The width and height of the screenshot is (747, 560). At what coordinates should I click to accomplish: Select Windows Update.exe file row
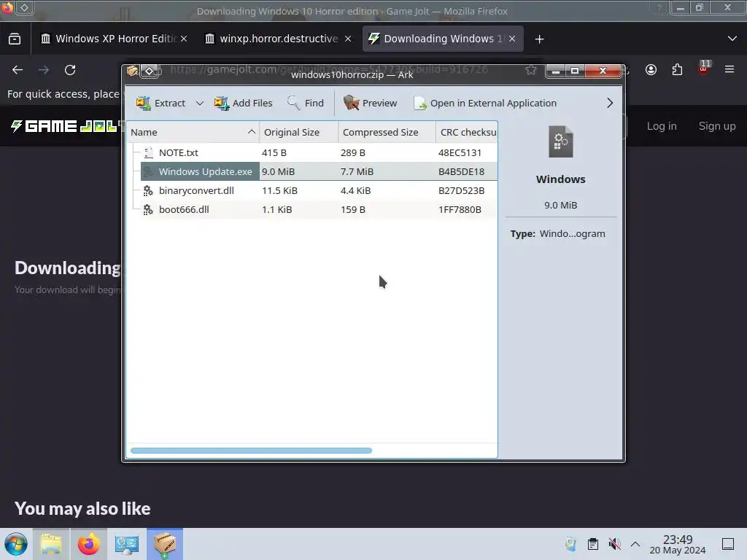pyautogui.click(x=311, y=171)
